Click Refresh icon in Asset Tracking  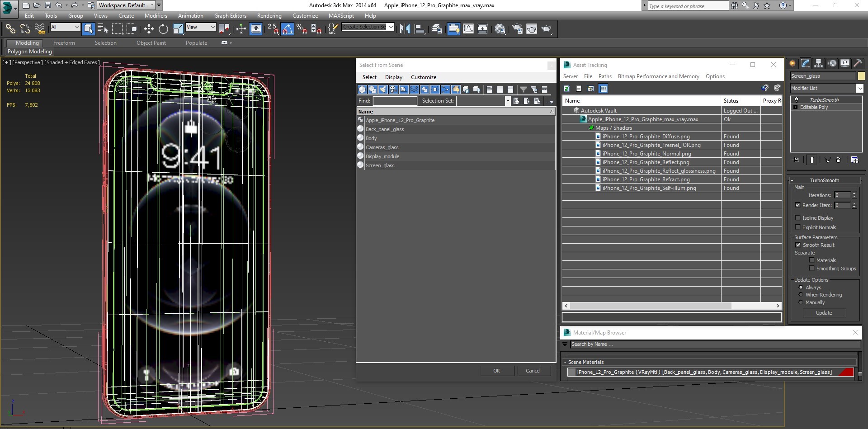[567, 89]
